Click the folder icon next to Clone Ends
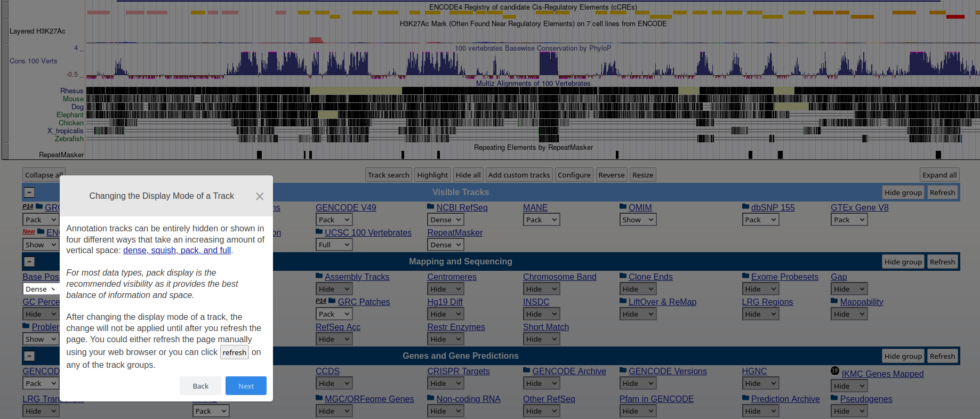980x419 pixels. (623, 276)
